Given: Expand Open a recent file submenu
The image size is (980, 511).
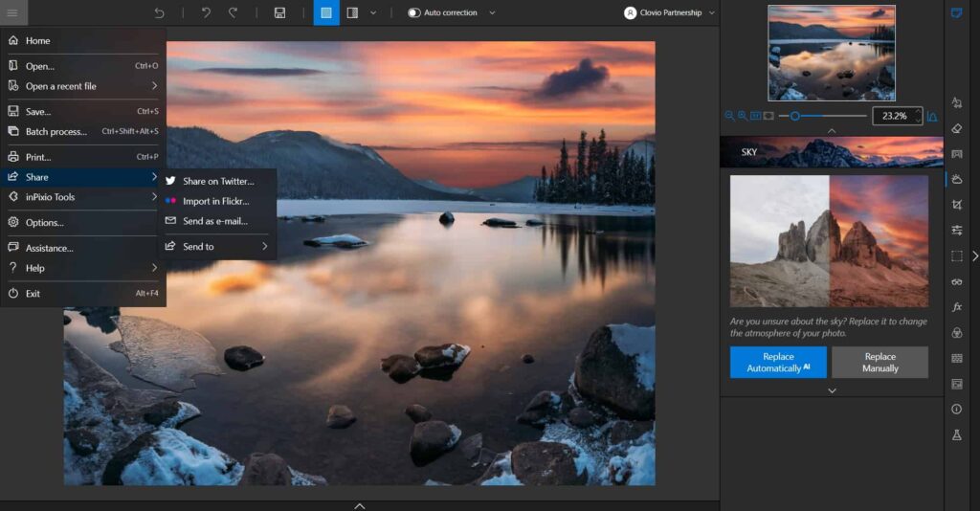Looking at the screenshot, I should (x=83, y=86).
